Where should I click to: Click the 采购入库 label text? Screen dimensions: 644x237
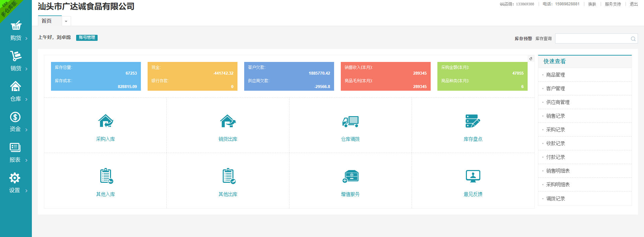click(105, 139)
